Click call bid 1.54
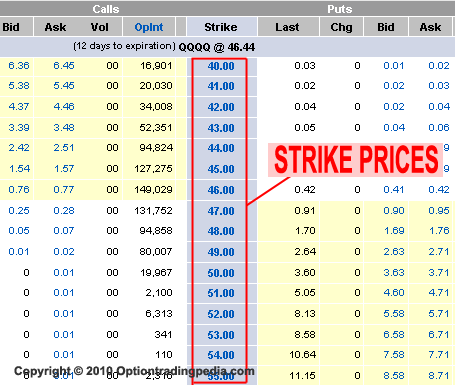Viewport: 455px width, 385px height. tap(20, 169)
